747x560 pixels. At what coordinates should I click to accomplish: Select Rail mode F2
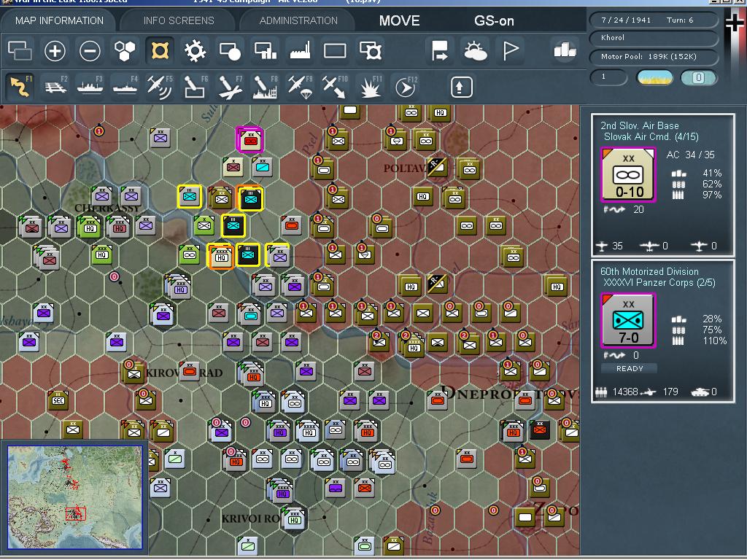pos(56,87)
